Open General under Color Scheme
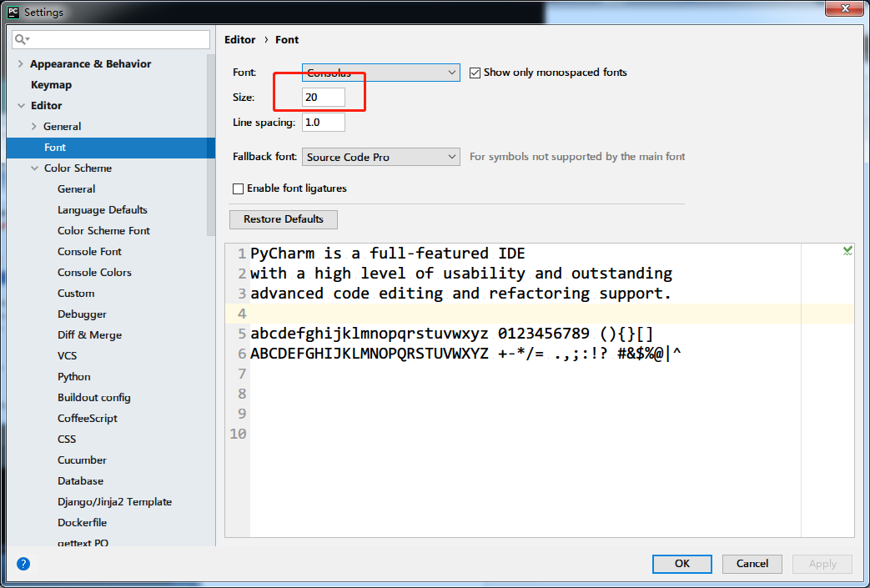 [76, 189]
